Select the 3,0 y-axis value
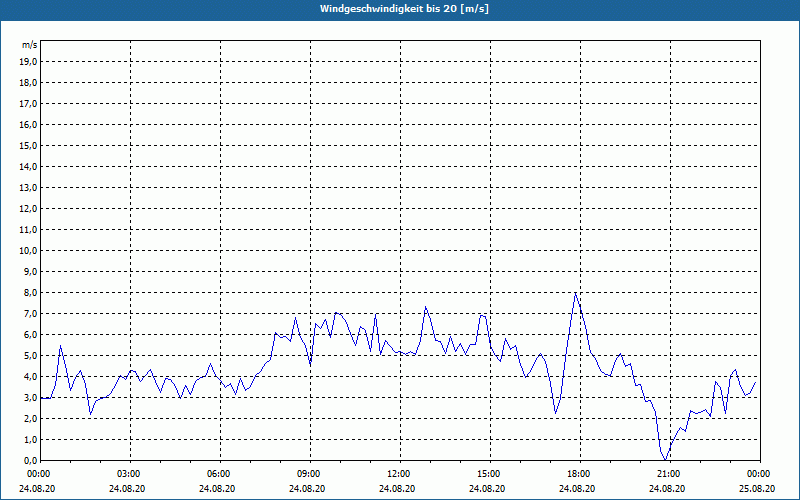 tap(31, 397)
